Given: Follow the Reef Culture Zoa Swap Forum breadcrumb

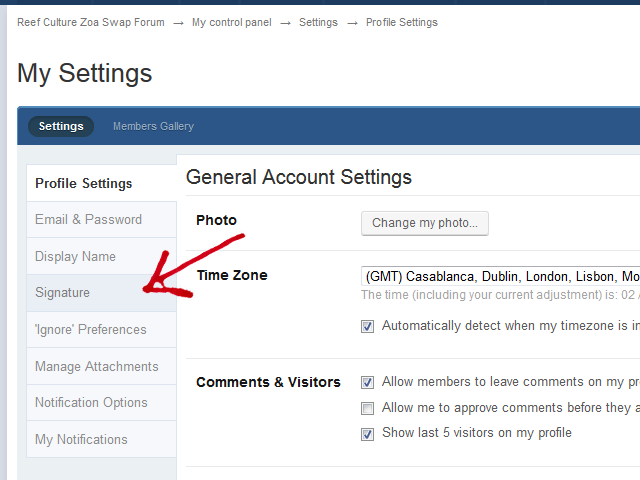Looking at the screenshot, I should (91, 22).
